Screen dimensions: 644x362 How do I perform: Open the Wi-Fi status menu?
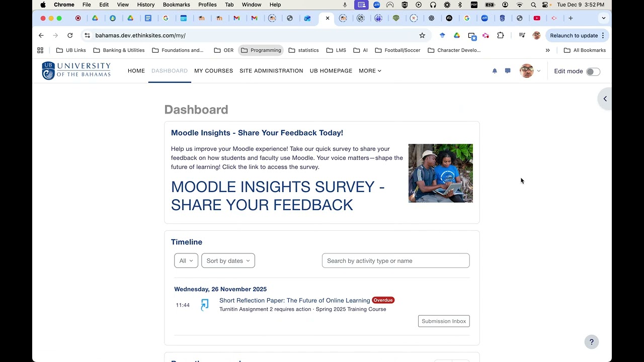click(x=520, y=5)
